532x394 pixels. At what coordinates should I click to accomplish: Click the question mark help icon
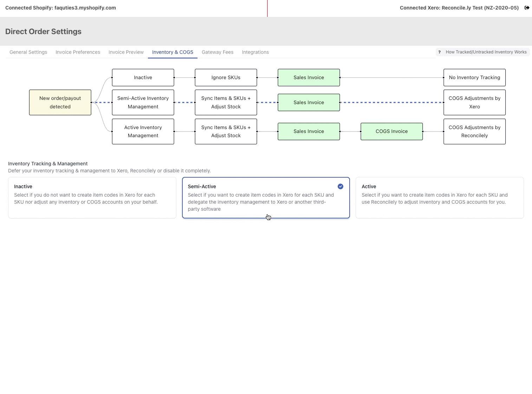click(x=439, y=52)
